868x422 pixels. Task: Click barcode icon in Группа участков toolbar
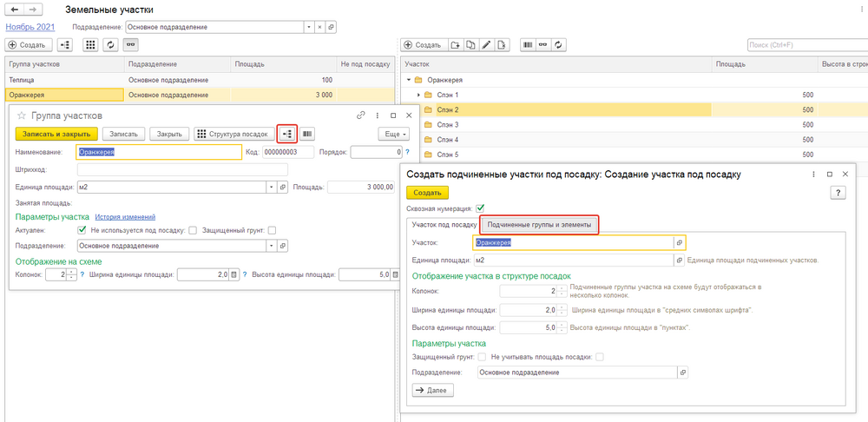click(x=307, y=134)
